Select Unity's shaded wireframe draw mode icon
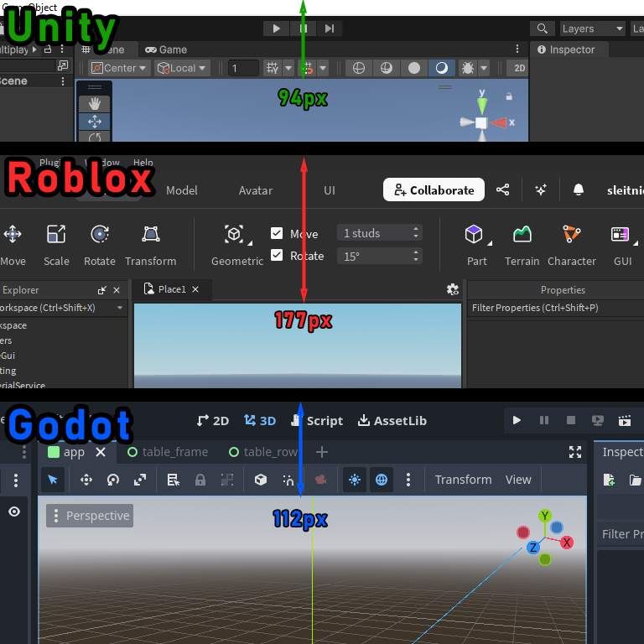Image resolution: width=644 pixels, height=644 pixels. (x=386, y=68)
